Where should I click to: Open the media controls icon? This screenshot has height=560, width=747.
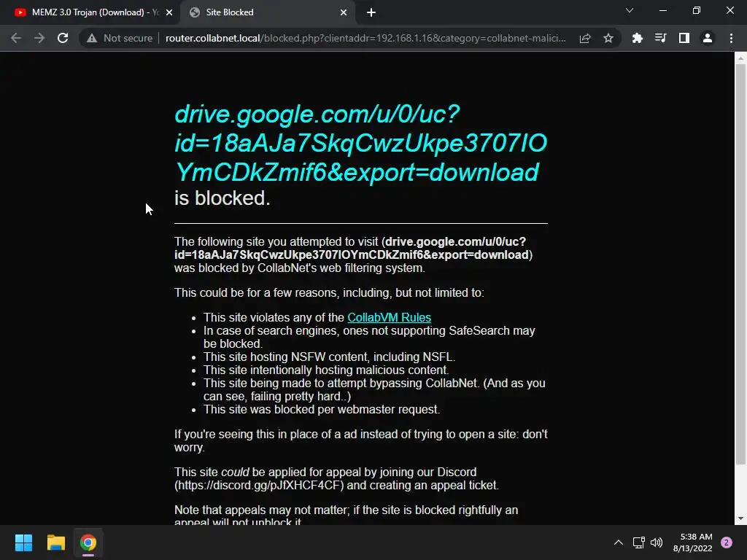point(660,38)
